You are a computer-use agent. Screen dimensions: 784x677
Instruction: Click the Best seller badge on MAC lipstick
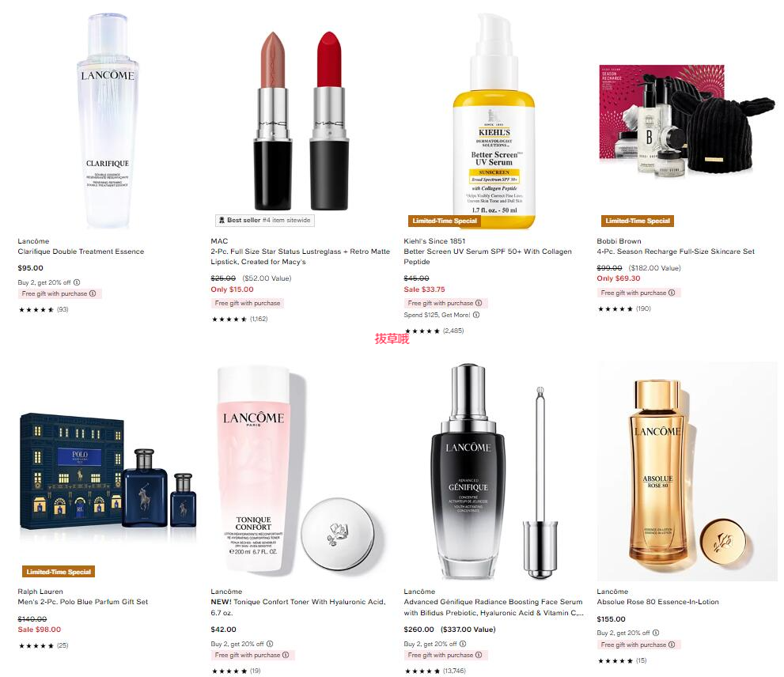coord(265,221)
